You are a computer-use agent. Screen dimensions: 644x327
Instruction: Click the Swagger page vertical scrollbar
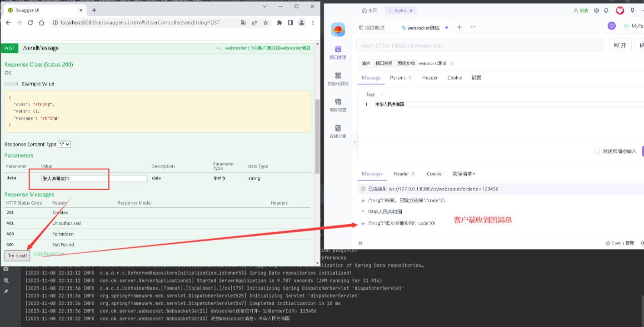[x=317, y=136]
